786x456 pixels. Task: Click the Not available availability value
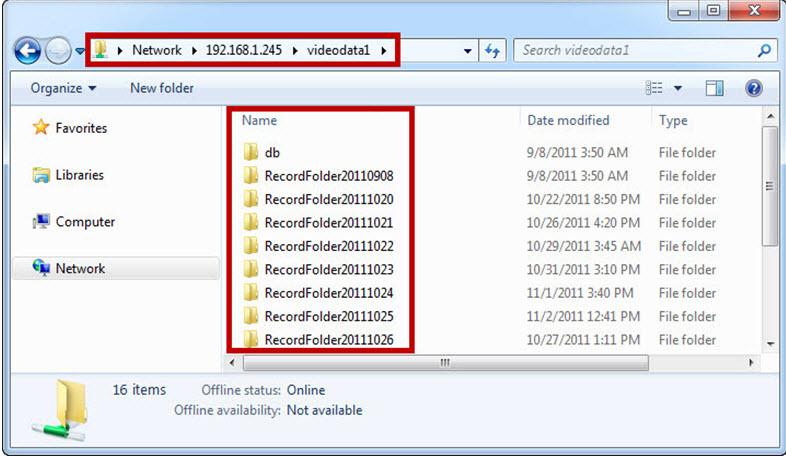324,410
